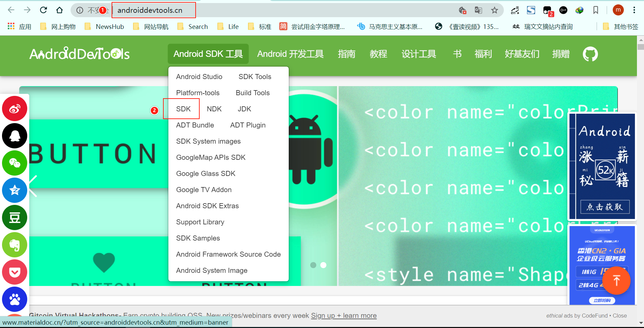Screen dimensions: 644x328
Task: Bookmark this page with the star icon
Action: tap(494, 10)
